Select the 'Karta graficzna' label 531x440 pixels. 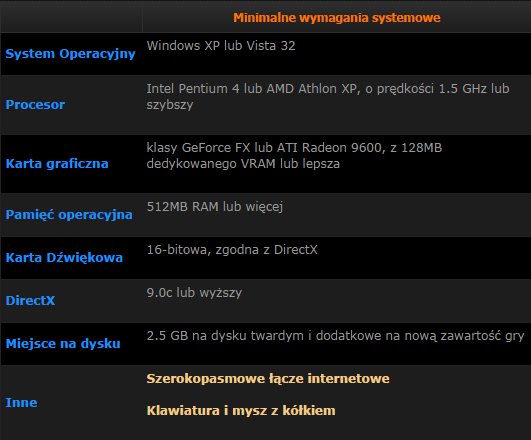tap(57, 164)
